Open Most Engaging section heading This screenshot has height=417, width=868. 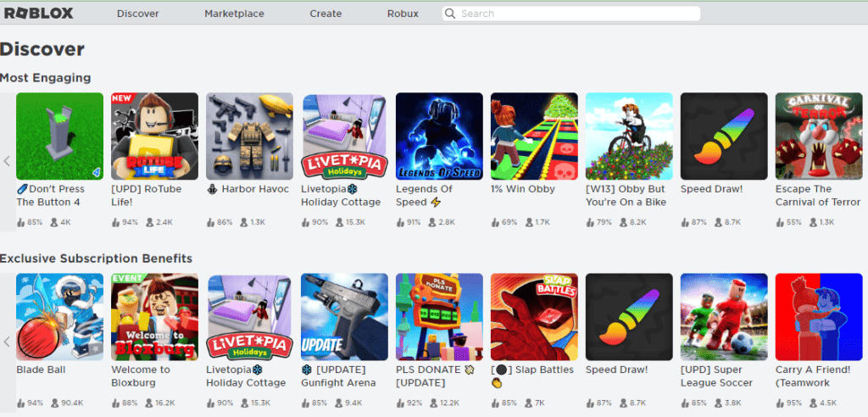[x=46, y=77]
